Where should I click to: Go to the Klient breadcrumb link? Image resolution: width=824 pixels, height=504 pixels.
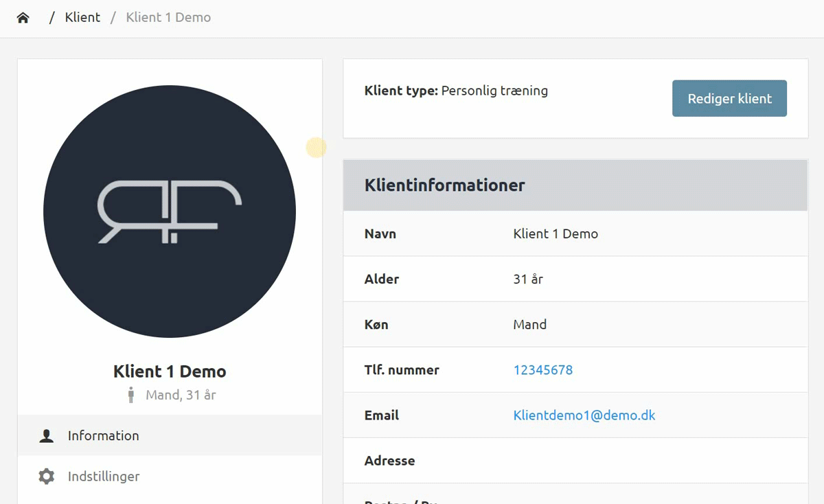[x=82, y=18]
